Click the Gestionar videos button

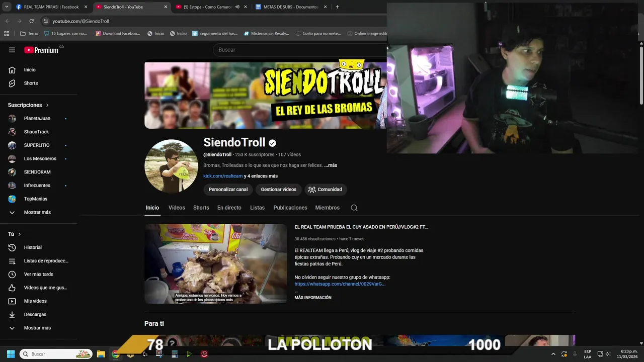(x=278, y=190)
